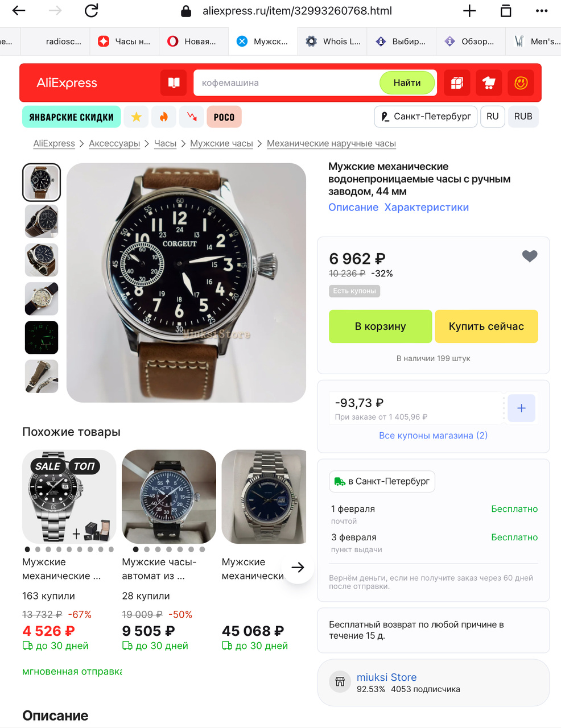Screen dimensions: 561x728
Task: Open the RU language selector
Action: coord(493,117)
